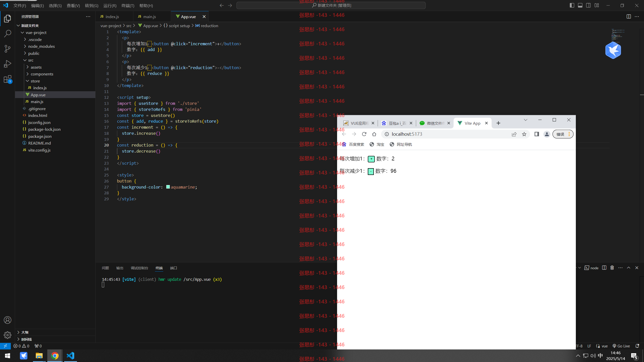Collapse the src folder

(x=55, y=60)
